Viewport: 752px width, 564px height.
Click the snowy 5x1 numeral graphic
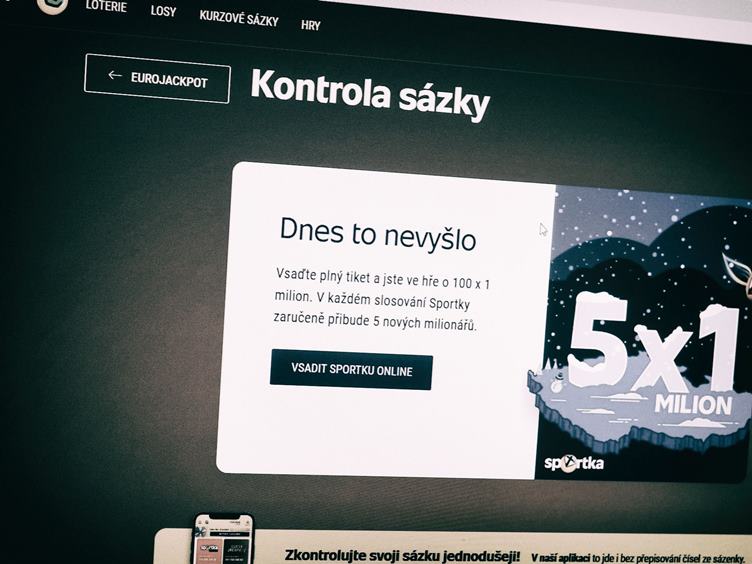[x=653, y=341]
